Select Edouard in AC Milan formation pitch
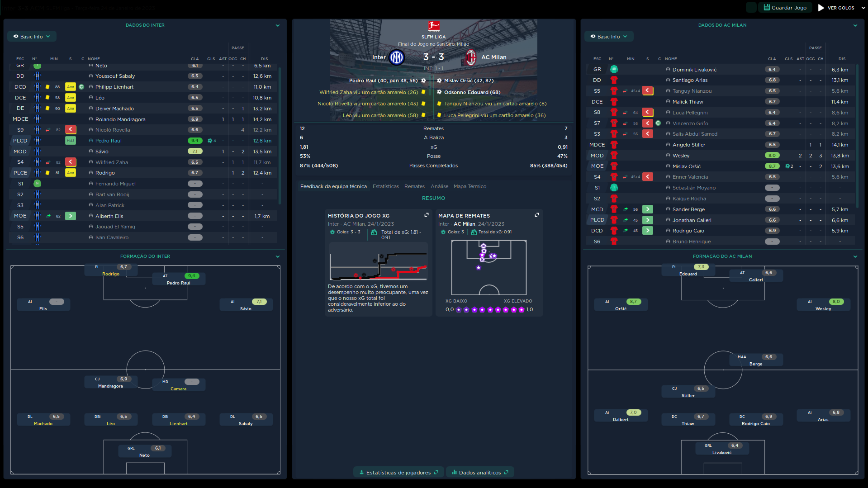The width and height of the screenshot is (868, 488). (x=688, y=270)
